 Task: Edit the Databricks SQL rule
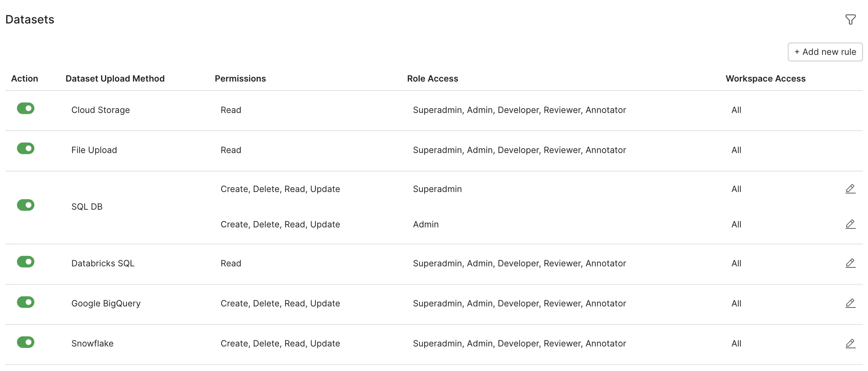pos(850,263)
